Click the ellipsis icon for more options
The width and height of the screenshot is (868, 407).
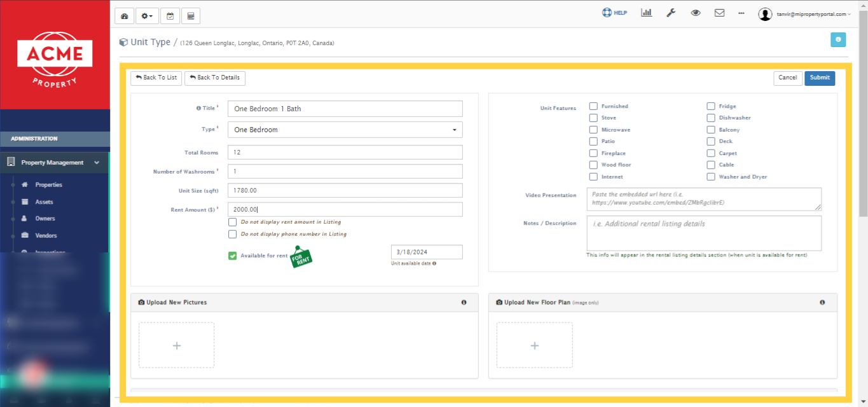point(741,12)
